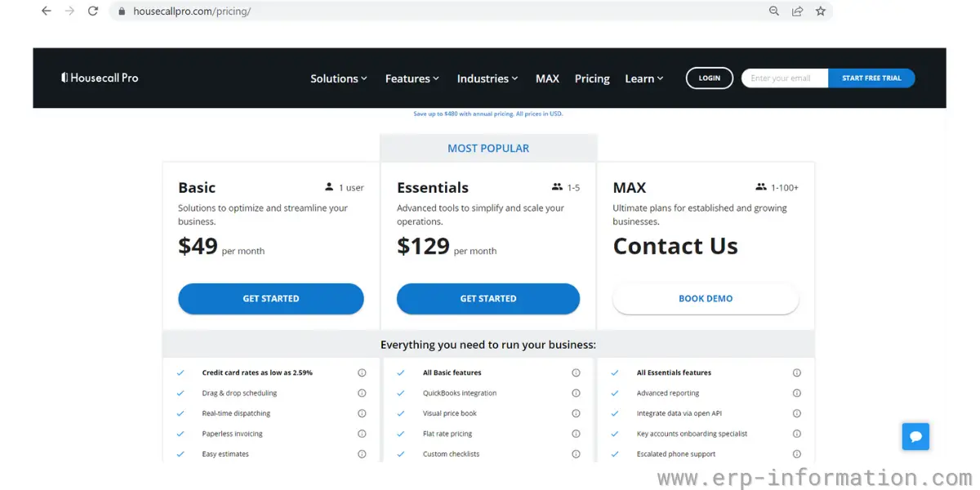Click BOOK DEMO under MAX plan
Image resolution: width=980 pixels, height=490 pixels.
pos(706,299)
